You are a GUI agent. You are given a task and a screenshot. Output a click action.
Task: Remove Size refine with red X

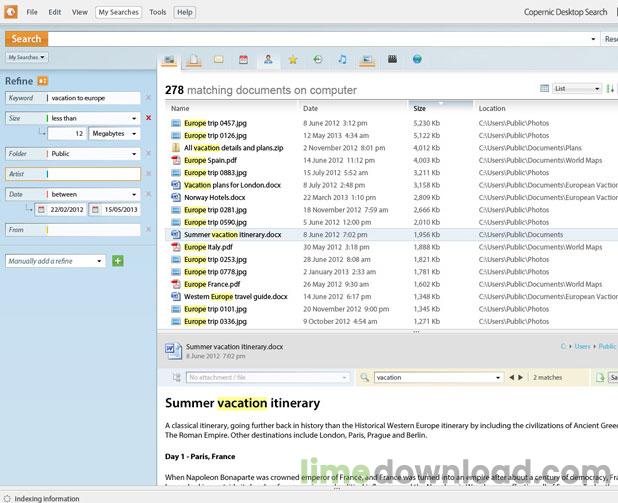[149, 118]
